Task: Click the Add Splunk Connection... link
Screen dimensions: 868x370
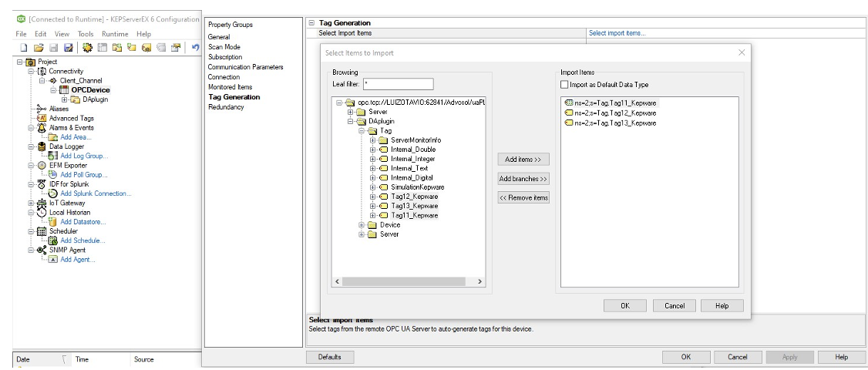Action: point(96,193)
